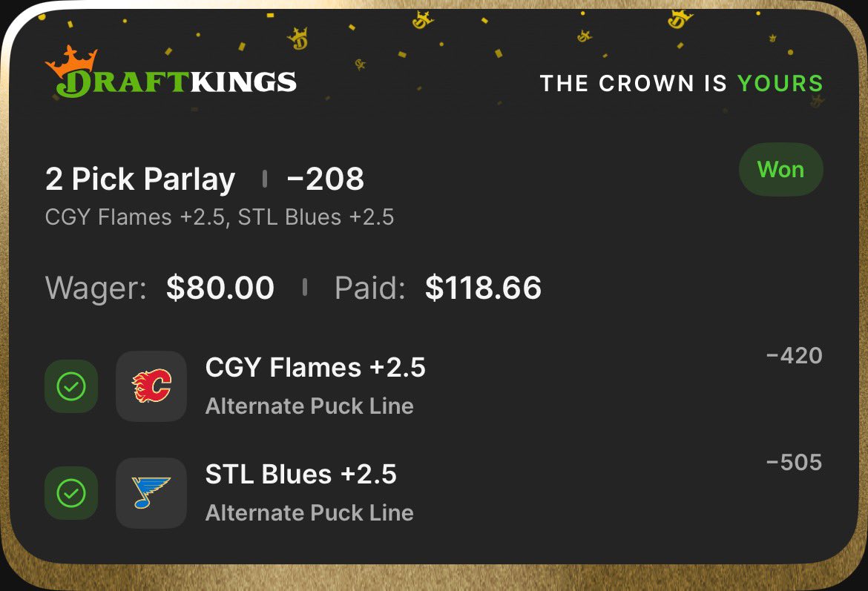Click the Wager label

96,288
